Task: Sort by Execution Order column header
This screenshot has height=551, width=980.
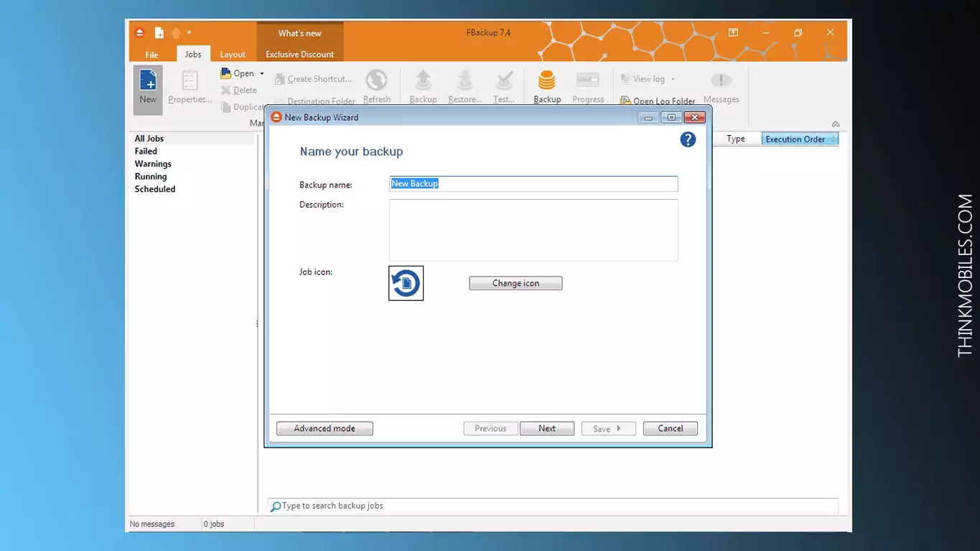Action: 800,139
